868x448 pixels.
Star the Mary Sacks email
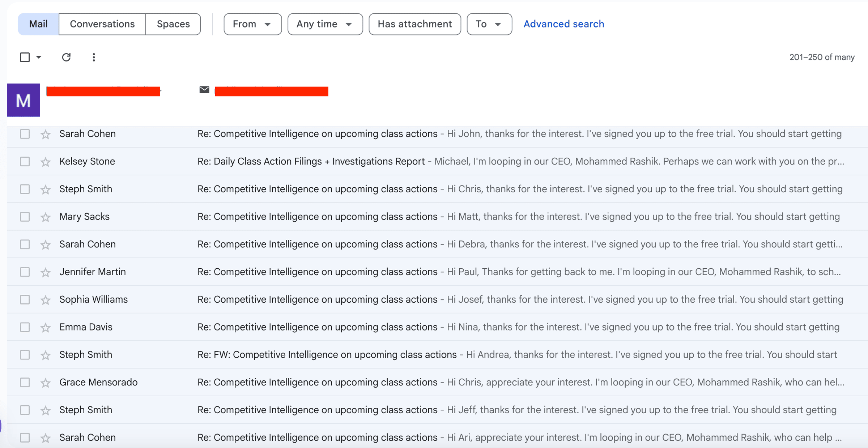point(46,217)
